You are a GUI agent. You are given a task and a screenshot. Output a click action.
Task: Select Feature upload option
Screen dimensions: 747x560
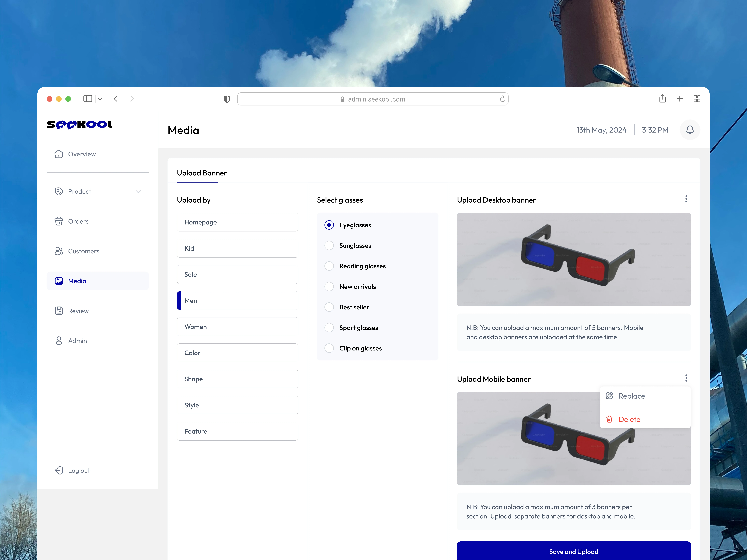point(237,431)
